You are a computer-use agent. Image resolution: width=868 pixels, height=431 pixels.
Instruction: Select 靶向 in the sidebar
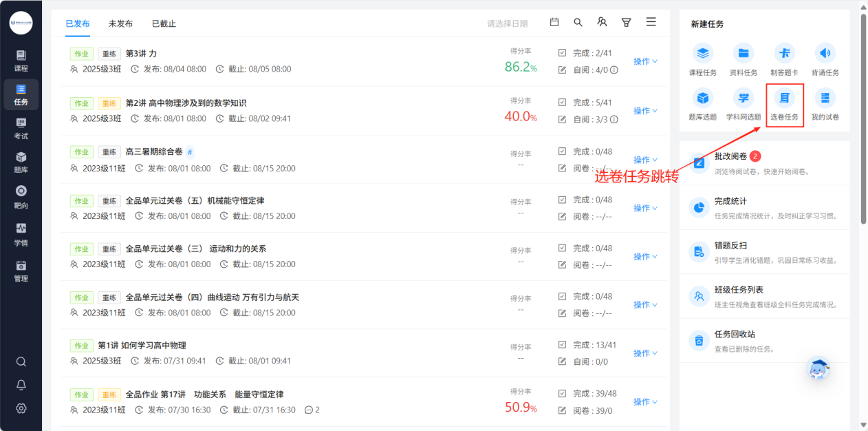pos(21,197)
